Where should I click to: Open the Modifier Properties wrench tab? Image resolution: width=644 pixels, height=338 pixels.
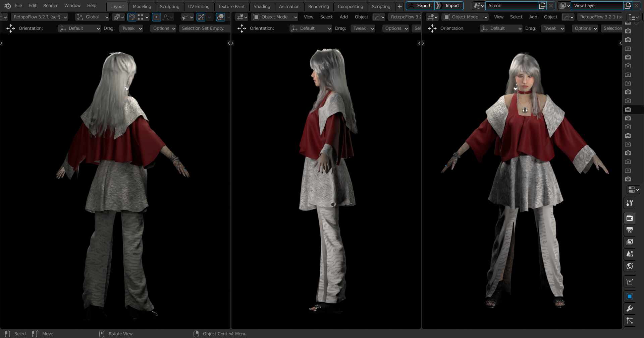(x=629, y=309)
